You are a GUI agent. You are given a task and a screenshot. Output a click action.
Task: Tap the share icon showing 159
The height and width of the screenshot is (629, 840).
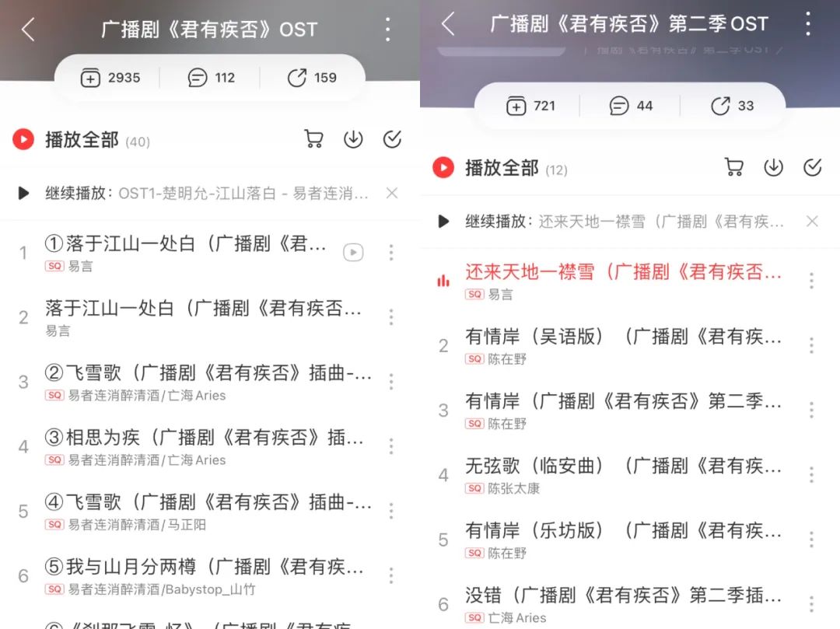[x=297, y=79]
